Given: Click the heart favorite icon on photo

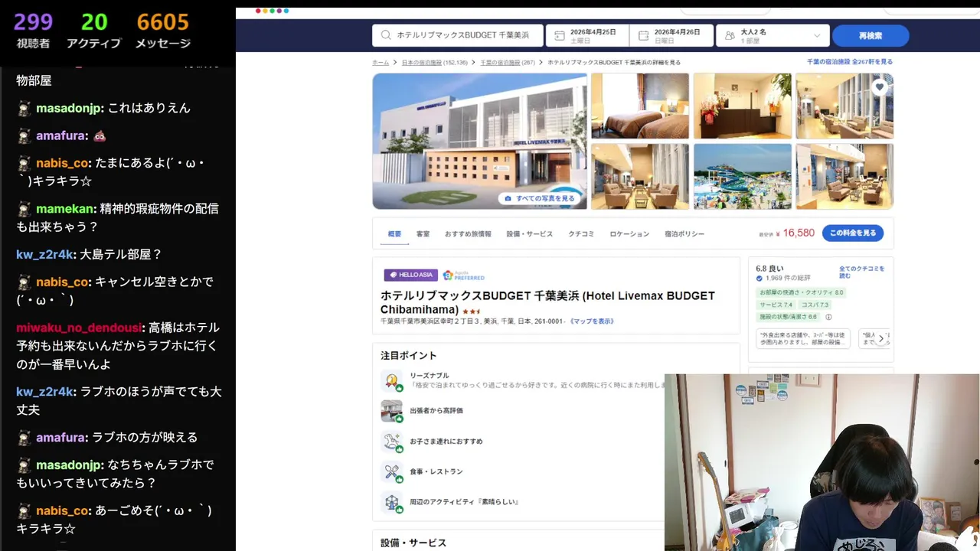Looking at the screenshot, I should [880, 87].
